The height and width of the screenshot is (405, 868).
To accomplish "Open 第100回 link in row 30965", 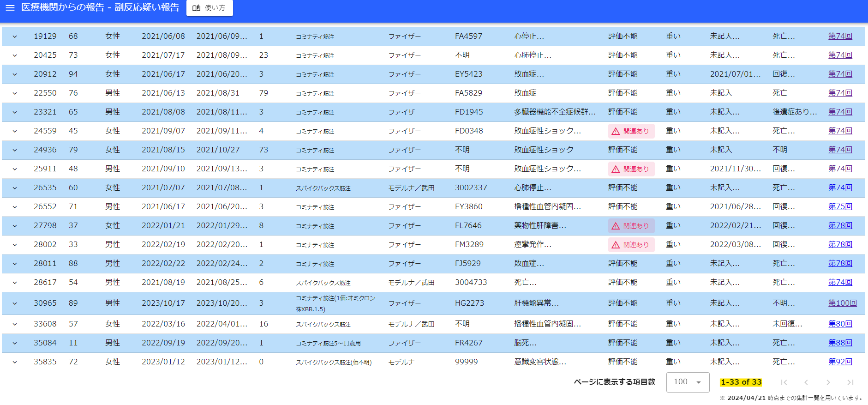I will tap(842, 303).
